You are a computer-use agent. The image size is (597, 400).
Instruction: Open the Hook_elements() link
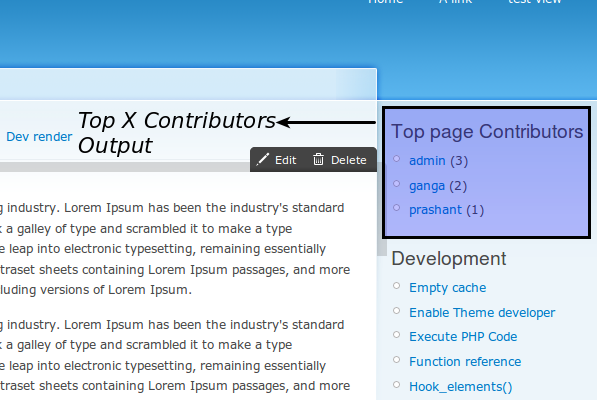[461, 387]
